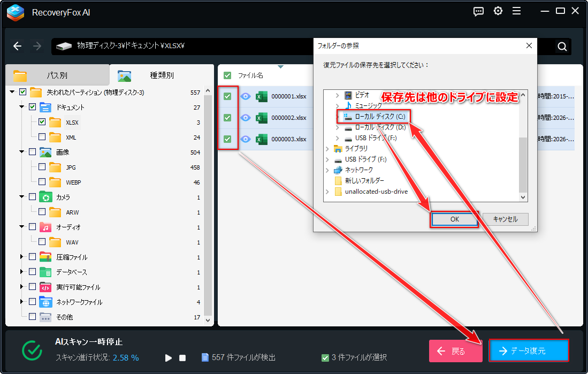Click the WEBP folder icon
Image resolution: width=588 pixels, height=374 pixels.
tap(55, 182)
